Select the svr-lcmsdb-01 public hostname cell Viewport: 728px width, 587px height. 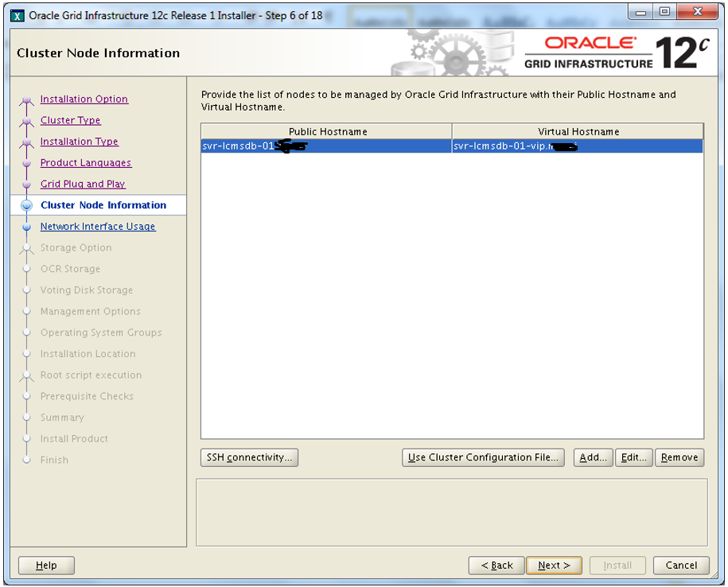[x=326, y=146]
